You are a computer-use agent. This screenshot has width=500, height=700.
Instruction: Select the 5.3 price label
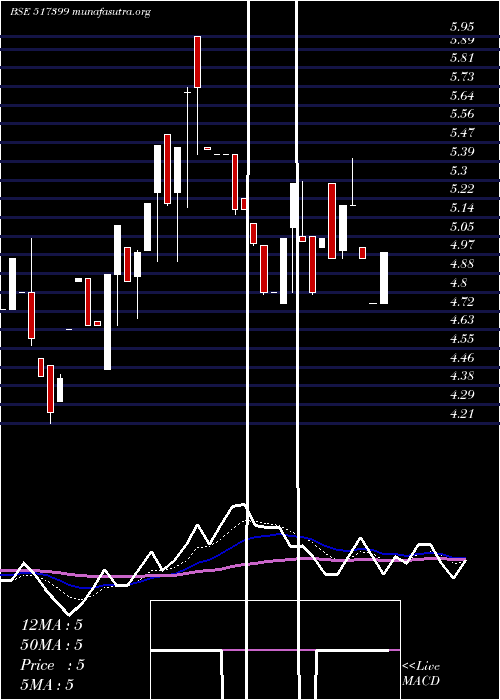(459, 170)
